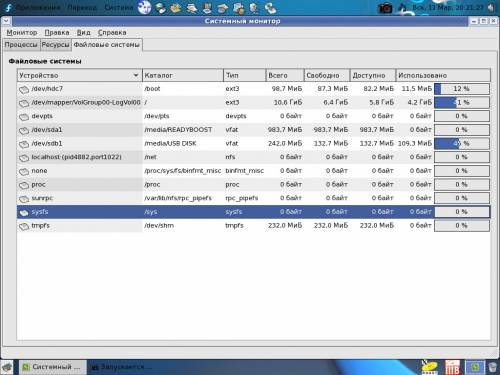Open the trash icon in bottom panel

point(492,367)
